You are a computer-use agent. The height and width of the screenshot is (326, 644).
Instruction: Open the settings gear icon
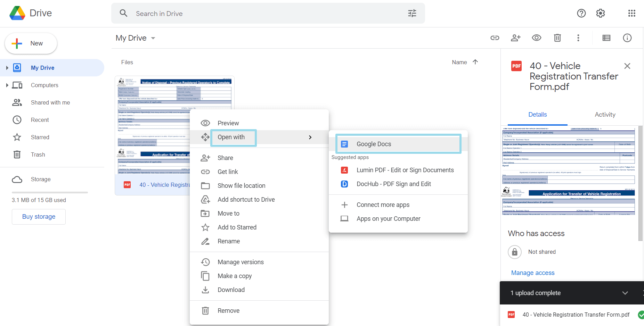click(x=601, y=13)
